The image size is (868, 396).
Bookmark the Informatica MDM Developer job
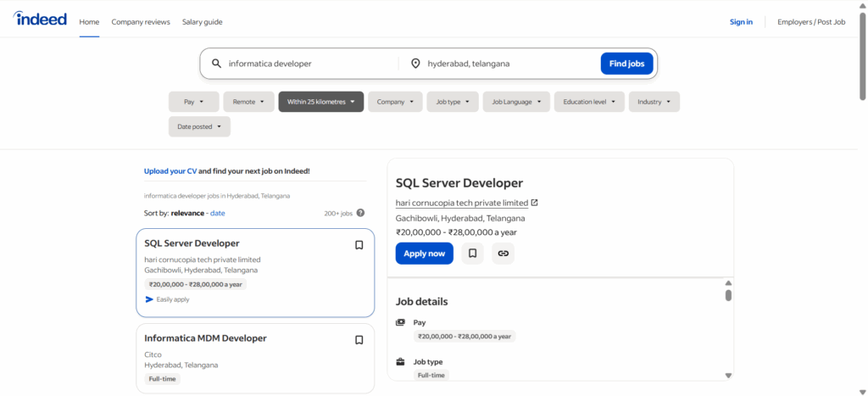tap(359, 340)
